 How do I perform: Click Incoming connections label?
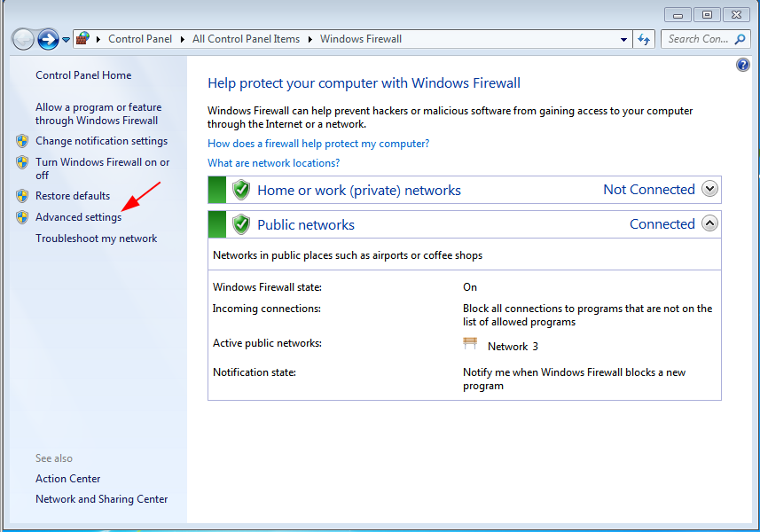(267, 309)
